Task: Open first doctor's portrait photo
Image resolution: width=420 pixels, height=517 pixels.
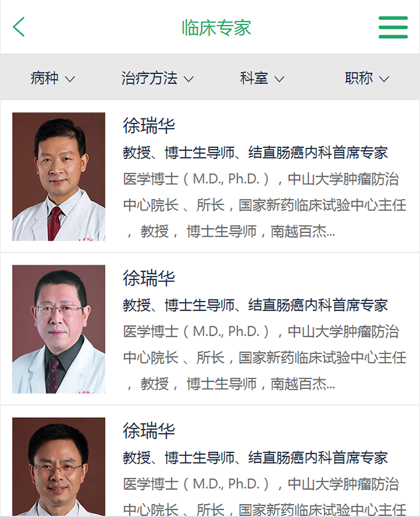Action: pyautogui.click(x=58, y=177)
